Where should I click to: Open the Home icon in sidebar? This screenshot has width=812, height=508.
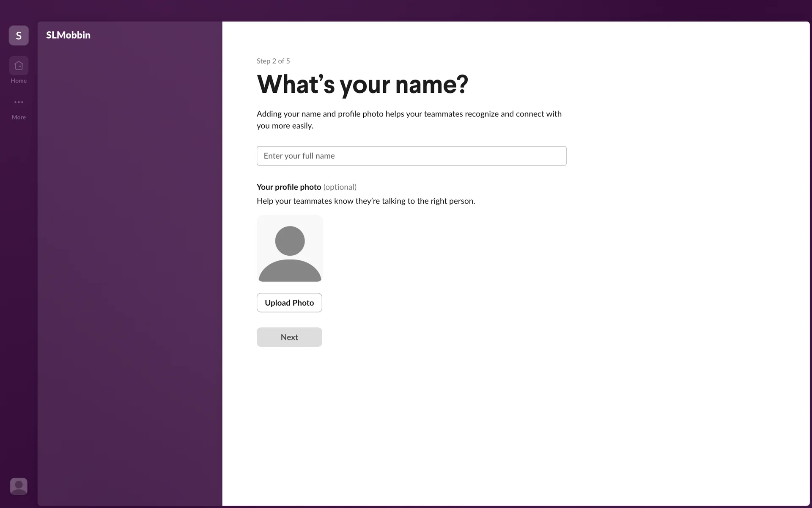point(19,66)
